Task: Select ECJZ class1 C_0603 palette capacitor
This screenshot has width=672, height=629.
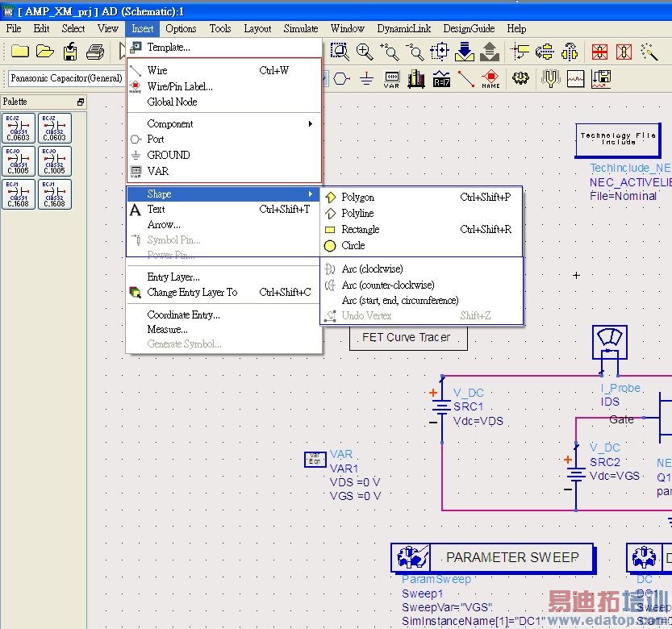Action: click(18, 127)
